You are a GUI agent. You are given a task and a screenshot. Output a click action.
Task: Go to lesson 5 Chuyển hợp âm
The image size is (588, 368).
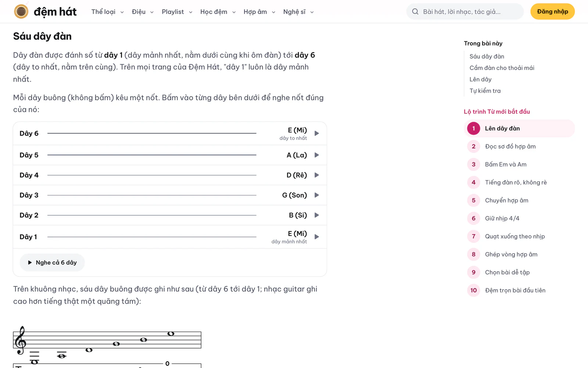pos(519,201)
